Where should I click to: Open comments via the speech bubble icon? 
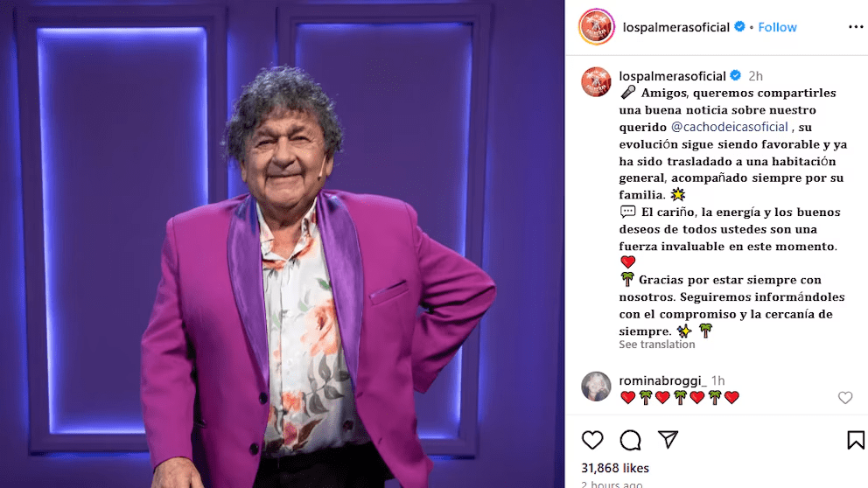pyautogui.click(x=630, y=440)
